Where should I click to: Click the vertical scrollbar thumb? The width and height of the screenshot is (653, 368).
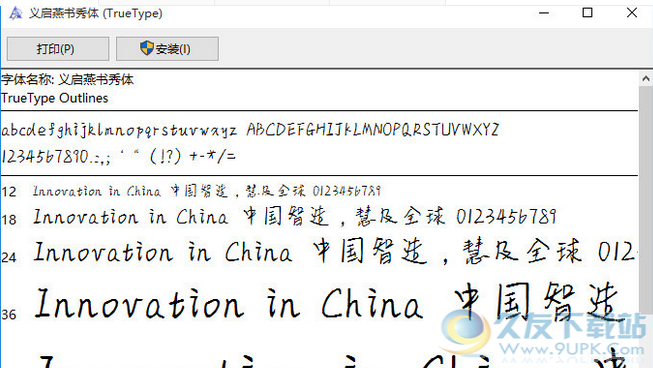646,200
